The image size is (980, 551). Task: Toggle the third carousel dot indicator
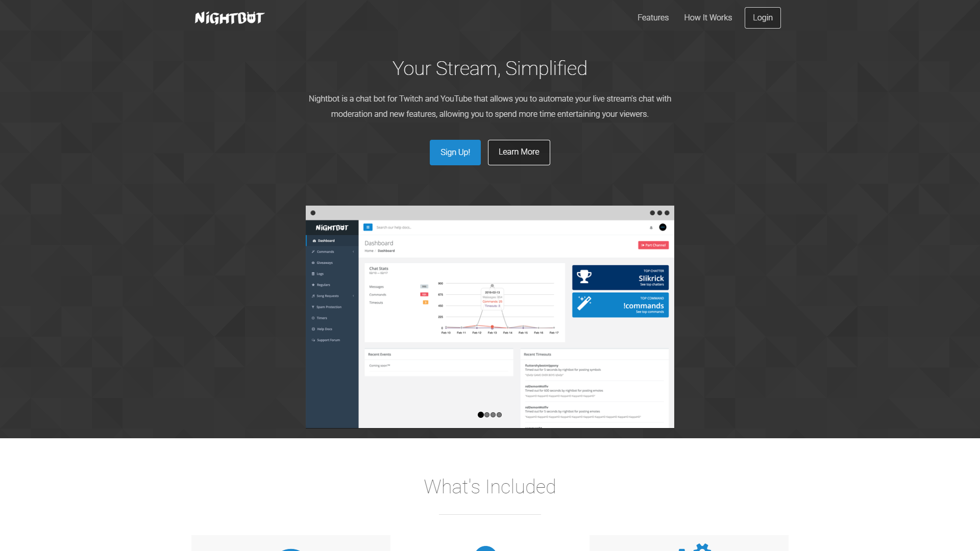(493, 414)
